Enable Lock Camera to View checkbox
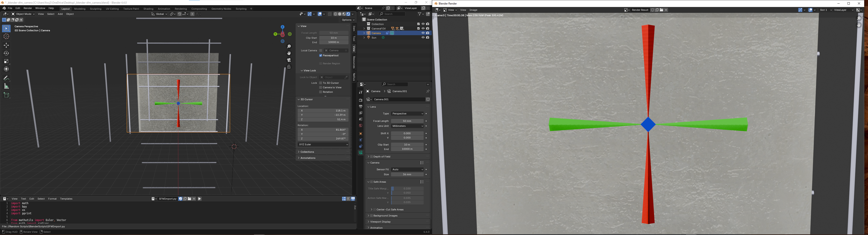868x235 pixels. [320, 87]
